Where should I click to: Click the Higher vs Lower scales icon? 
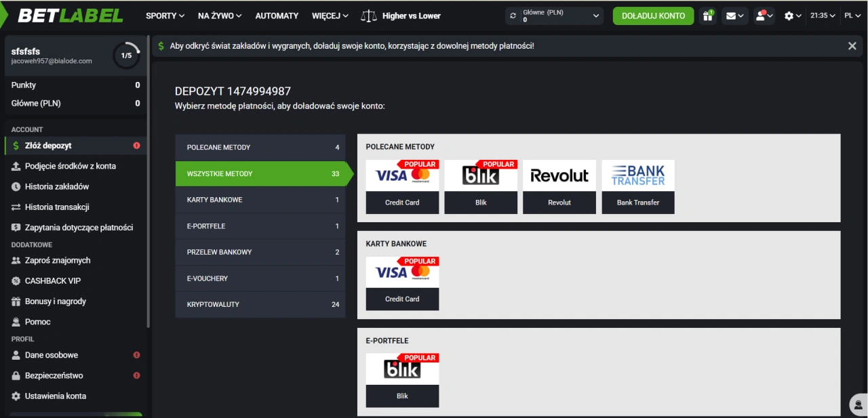pos(369,16)
